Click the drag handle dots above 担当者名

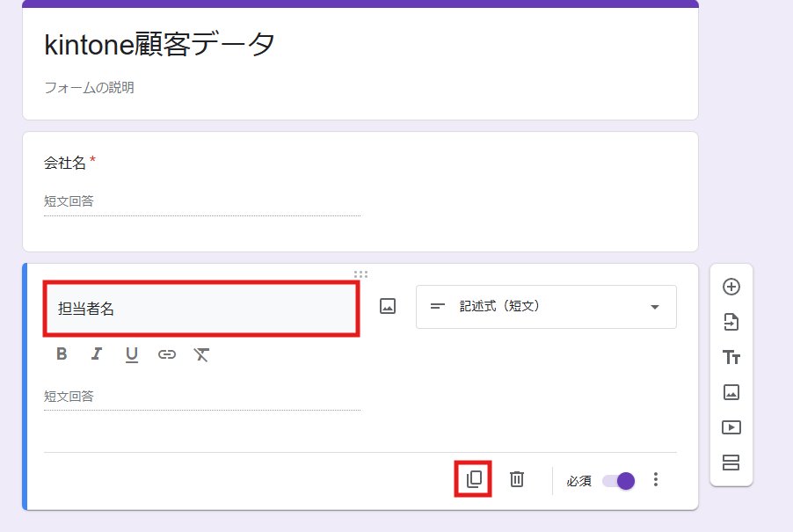pos(360,274)
